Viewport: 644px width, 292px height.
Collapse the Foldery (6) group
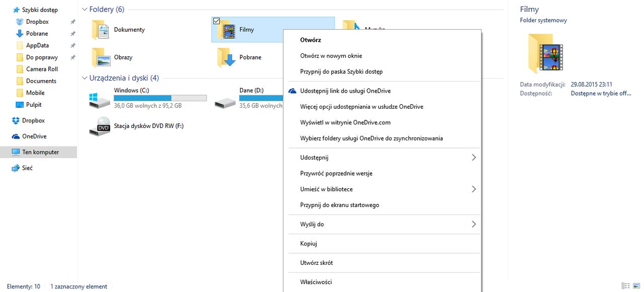pos(84,9)
